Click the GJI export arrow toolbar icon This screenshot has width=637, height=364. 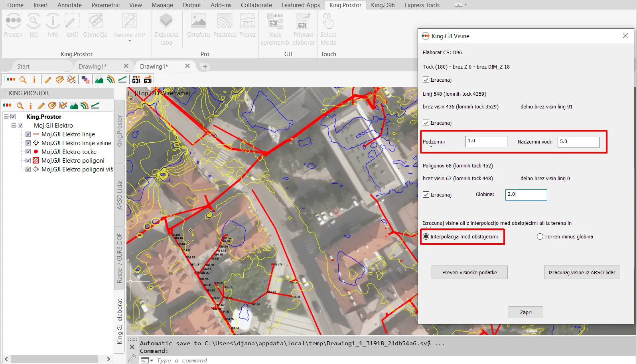148,80
